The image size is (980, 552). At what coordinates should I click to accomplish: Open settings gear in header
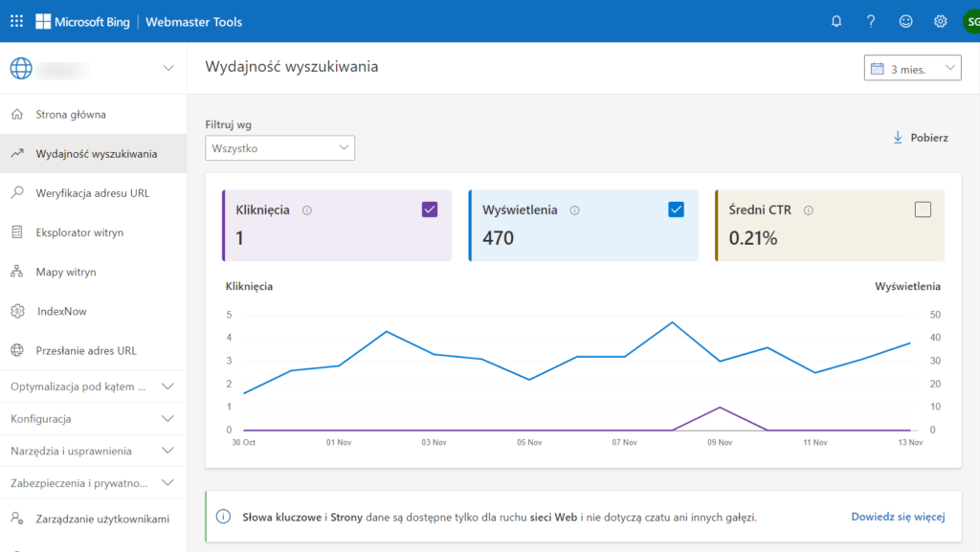[x=941, y=21]
